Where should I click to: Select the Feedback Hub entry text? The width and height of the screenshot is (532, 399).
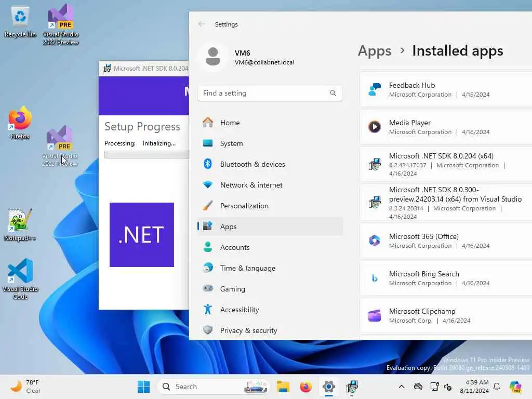coord(412,85)
